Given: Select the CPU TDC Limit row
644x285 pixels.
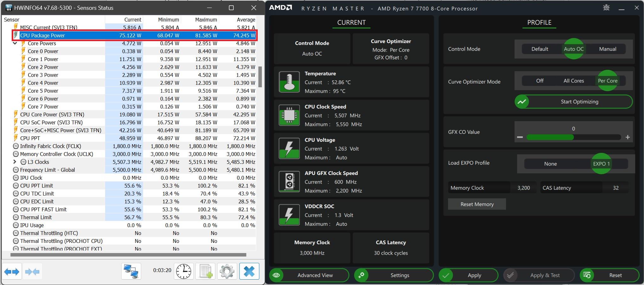Looking at the screenshot, I should [x=129, y=194].
